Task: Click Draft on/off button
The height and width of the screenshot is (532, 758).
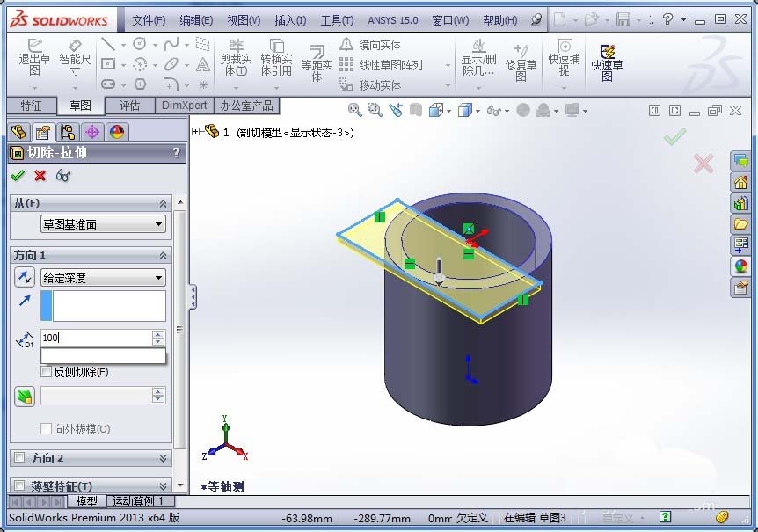Action: tap(24, 397)
